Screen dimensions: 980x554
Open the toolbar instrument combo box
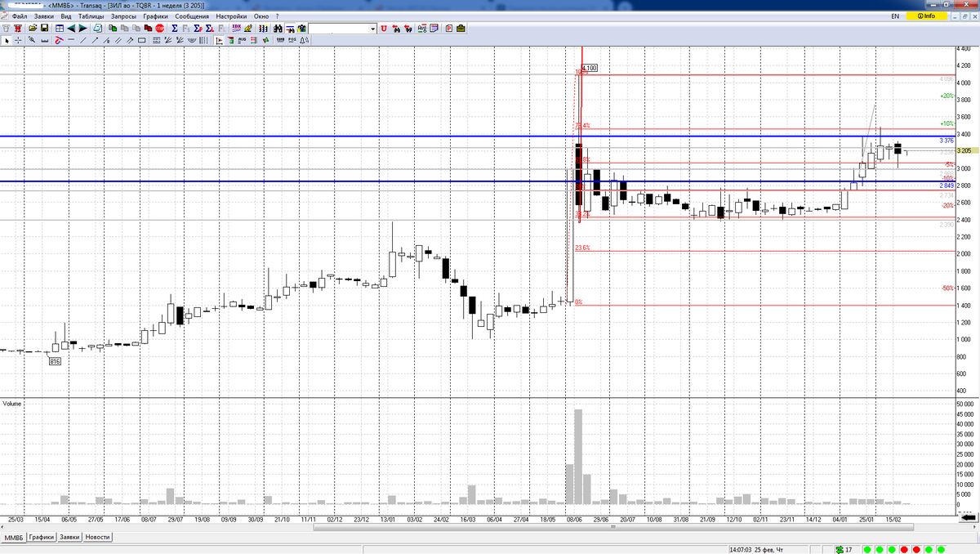[x=343, y=29]
